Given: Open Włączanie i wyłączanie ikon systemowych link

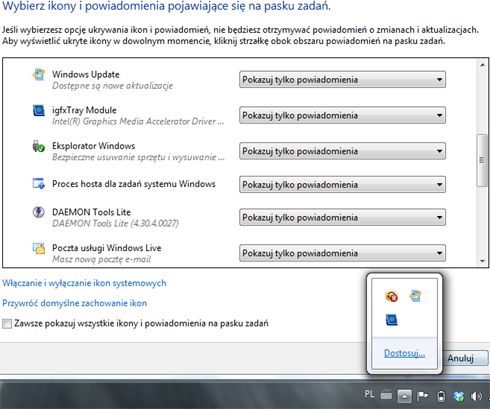Looking at the screenshot, I should tap(84, 283).
